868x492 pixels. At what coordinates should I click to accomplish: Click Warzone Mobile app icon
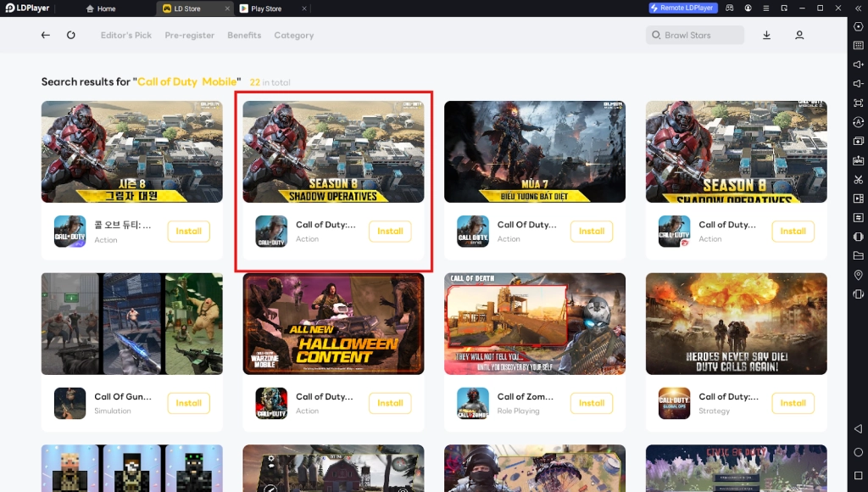coord(271,403)
